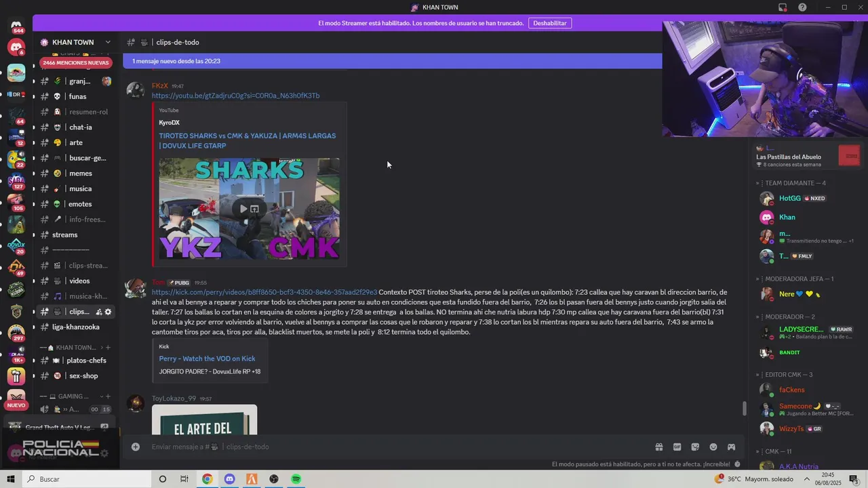Open Spotify from the taskbar
The width and height of the screenshot is (868, 488).
tap(296, 479)
